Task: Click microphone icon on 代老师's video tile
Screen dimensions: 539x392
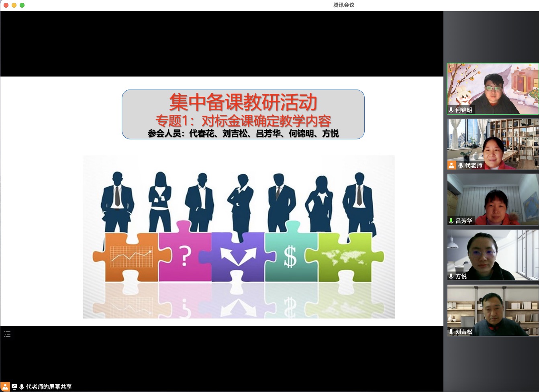Action: [461, 165]
